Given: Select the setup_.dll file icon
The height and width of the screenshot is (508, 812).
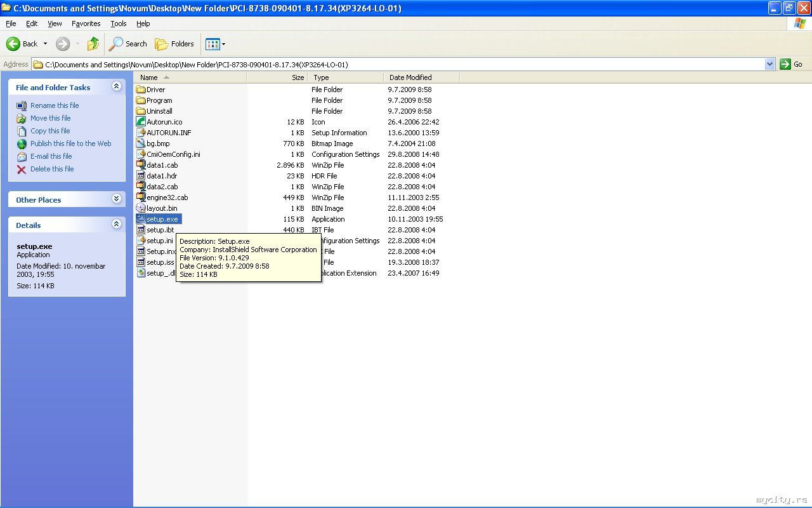Looking at the screenshot, I should tap(141, 273).
